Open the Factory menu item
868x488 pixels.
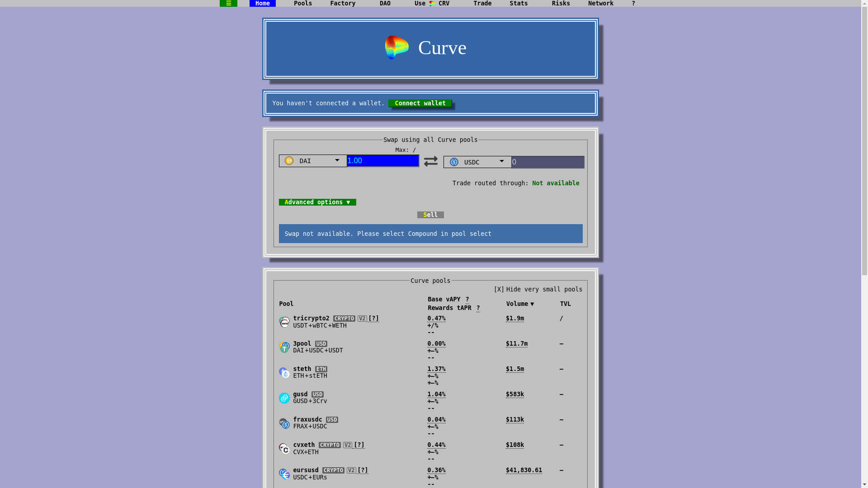(343, 3)
